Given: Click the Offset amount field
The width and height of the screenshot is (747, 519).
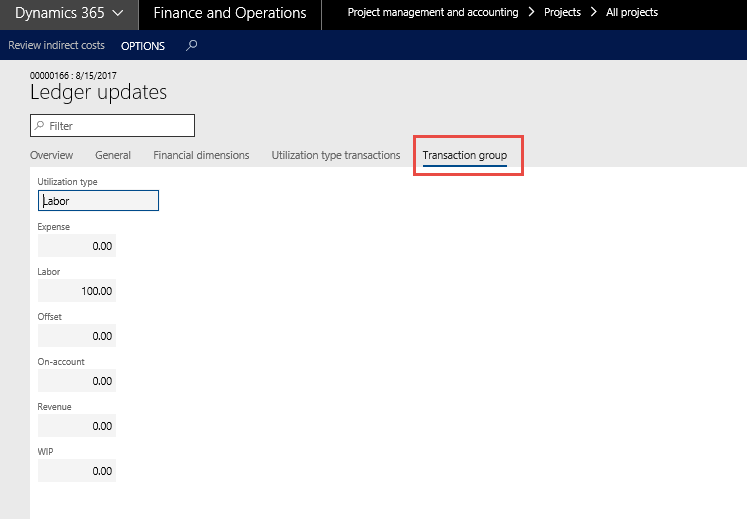Looking at the screenshot, I should tap(77, 336).
